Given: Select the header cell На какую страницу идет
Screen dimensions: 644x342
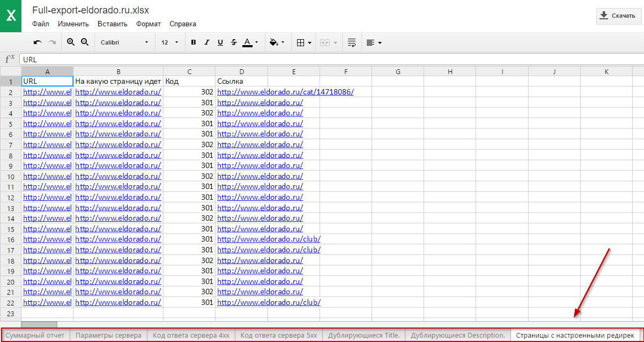Looking at the screenshot, I should (118, 81).
